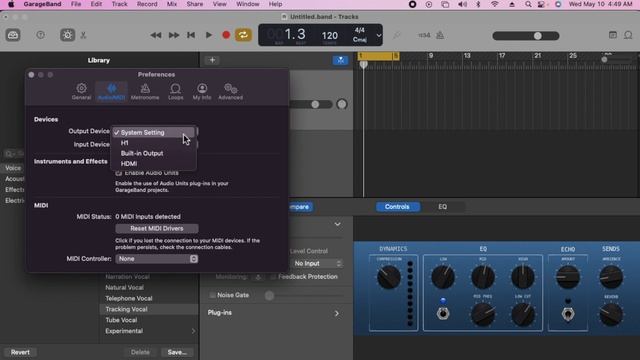The image size is (640, 360).
Task: Click the tuner icon next to LCD
Action: [x=396, y=36]
